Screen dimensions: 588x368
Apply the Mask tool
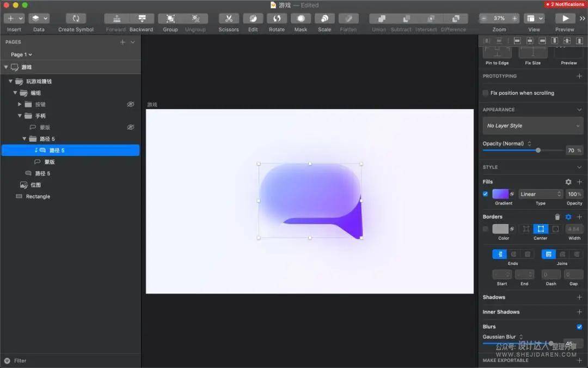click(301, 19)
